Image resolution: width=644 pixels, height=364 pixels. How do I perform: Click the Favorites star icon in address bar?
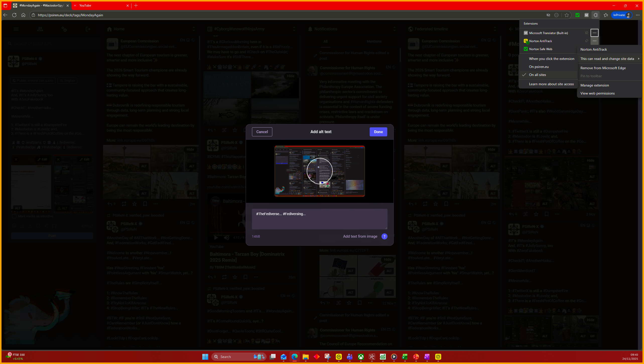[x=567, y=15]
